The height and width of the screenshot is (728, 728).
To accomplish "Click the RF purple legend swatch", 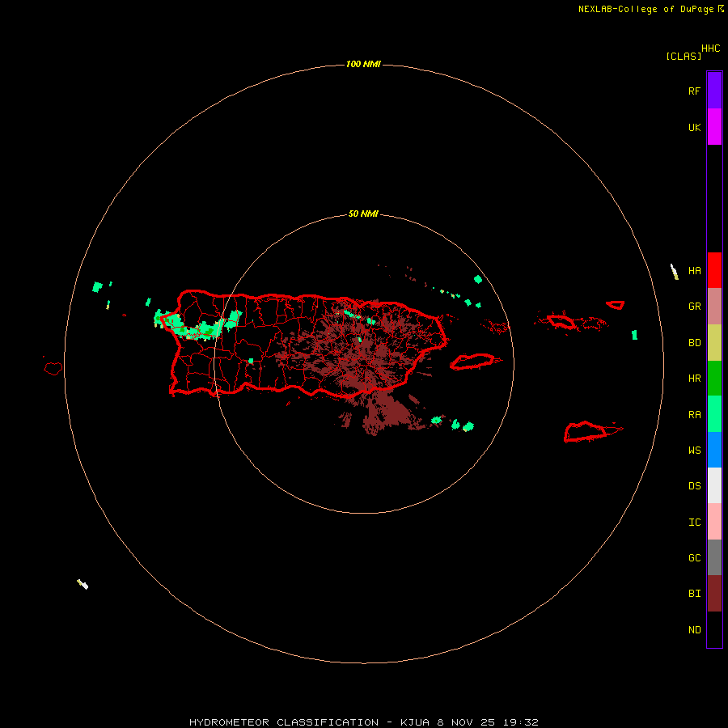I will pos(714,91).
